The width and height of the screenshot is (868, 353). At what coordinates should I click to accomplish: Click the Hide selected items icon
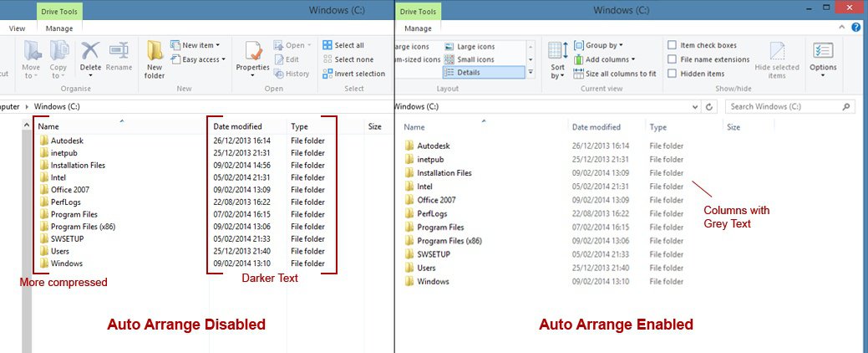tap(777, 57)
